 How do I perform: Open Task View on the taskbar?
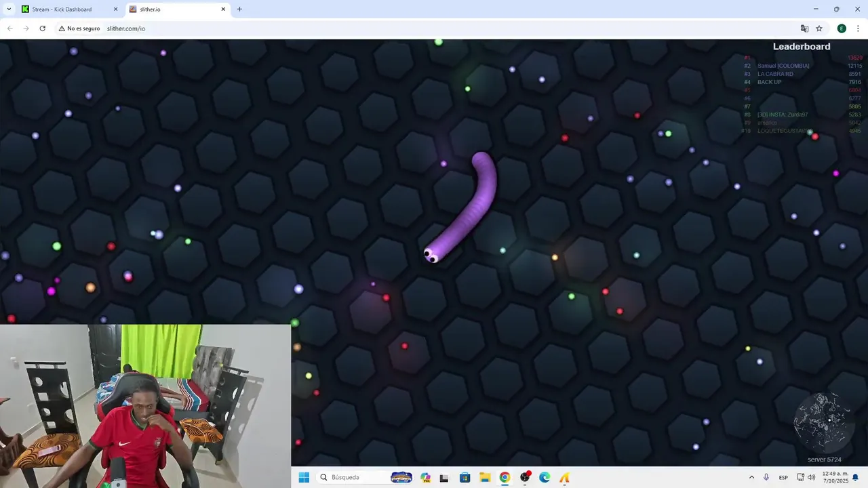click(444, 478)
